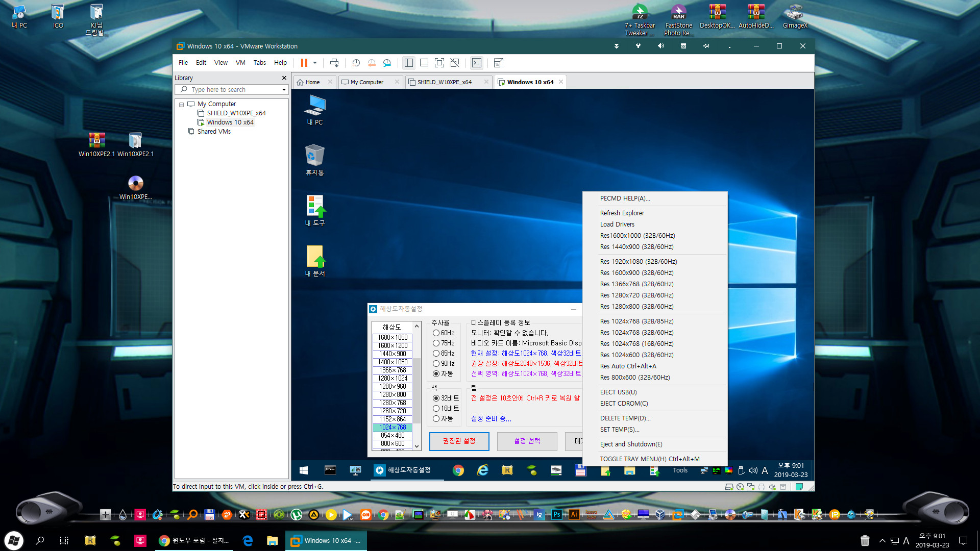Collapse the My Computer tree node
The image size is (980, 551).
click(181, 104)
